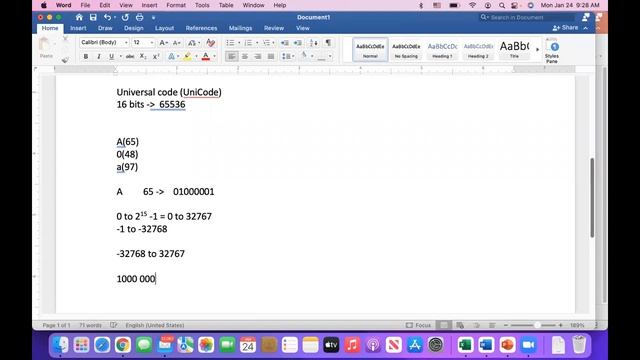The width and height of the screenshot is (640, 360).
Task: Open the Excel icon in the Dock
Action: [x=465, y=345]
